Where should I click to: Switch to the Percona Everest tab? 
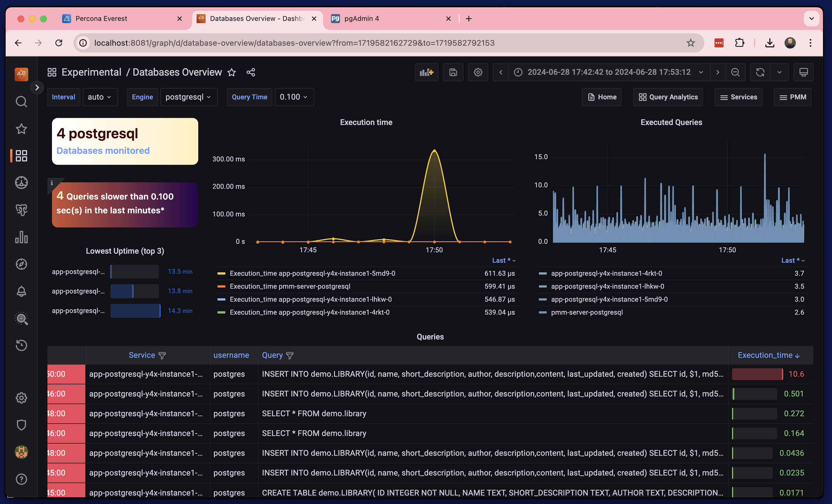101,19
